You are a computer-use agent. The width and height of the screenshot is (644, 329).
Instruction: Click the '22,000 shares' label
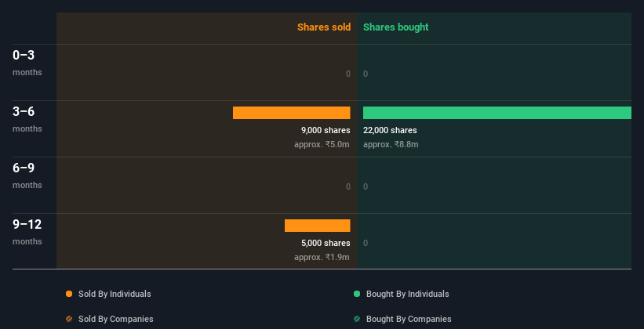pos(390,131)
